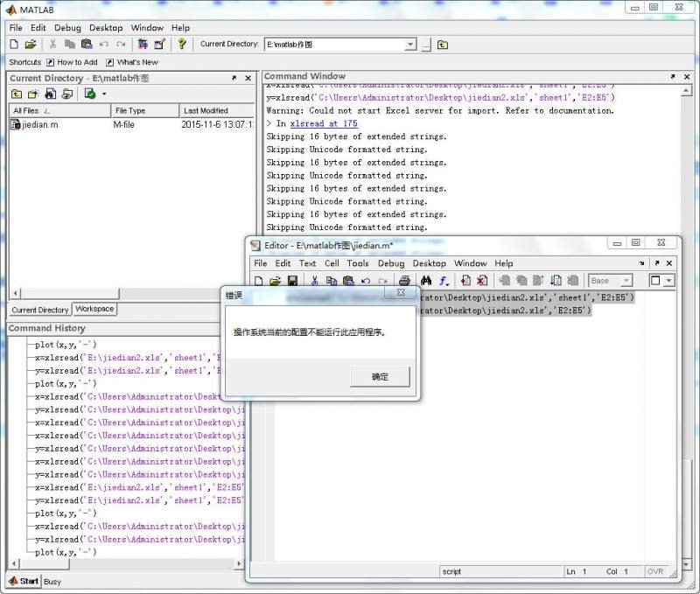Screen dimensions: 700x594
Task: Click the Clear breakpoints icon in Editor
Action: click(x=481, y=281)
